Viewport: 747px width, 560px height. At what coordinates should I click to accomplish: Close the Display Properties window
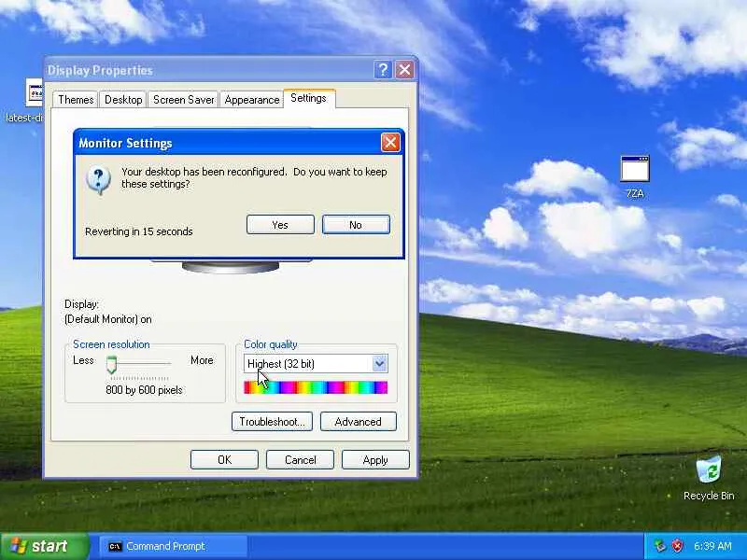404,70
